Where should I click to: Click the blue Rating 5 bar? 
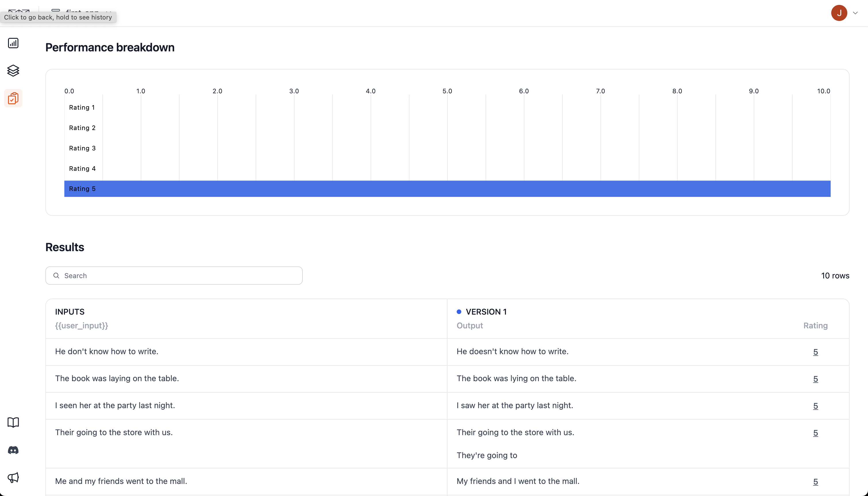(x=447, y=189)
